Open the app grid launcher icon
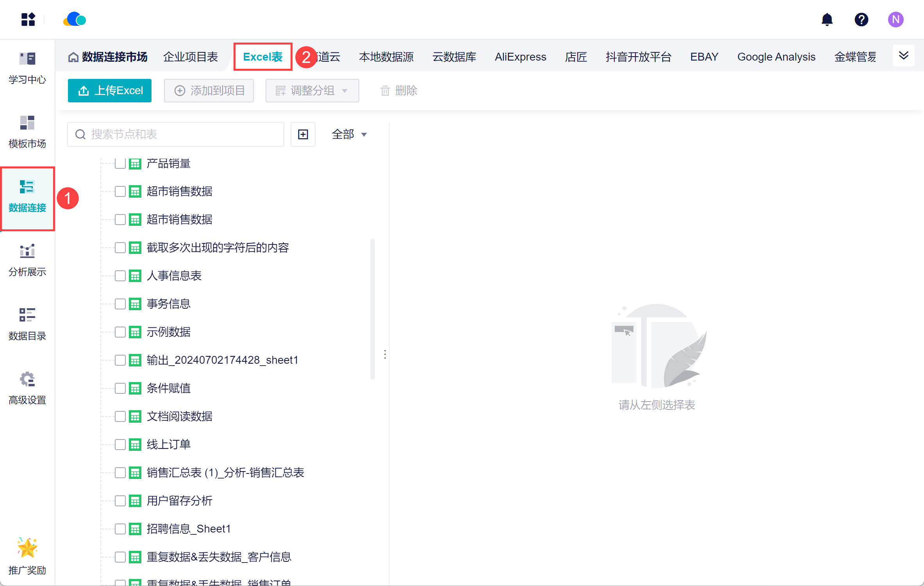This screenshot has height=586, width=924. 28,20
